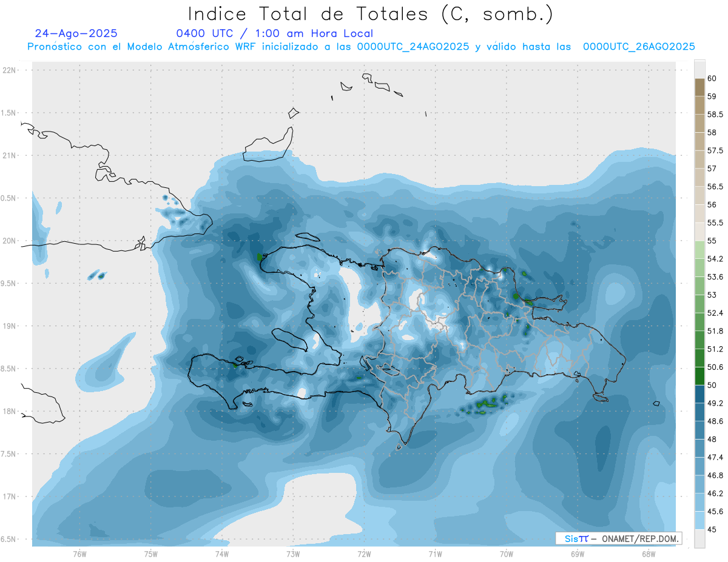The width and height of the screenshot is (728, 562).
Task: Click the longitude label '71W'
Action: coord(435,554)
